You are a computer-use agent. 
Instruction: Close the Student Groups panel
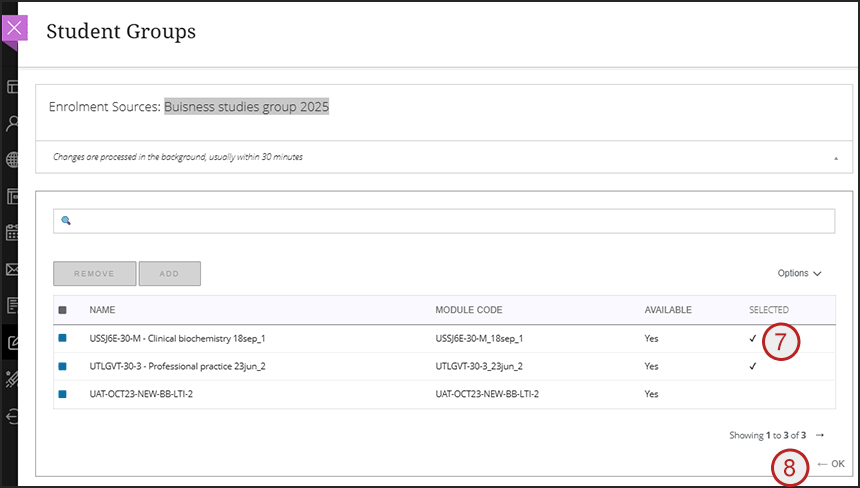coord(14,29)
